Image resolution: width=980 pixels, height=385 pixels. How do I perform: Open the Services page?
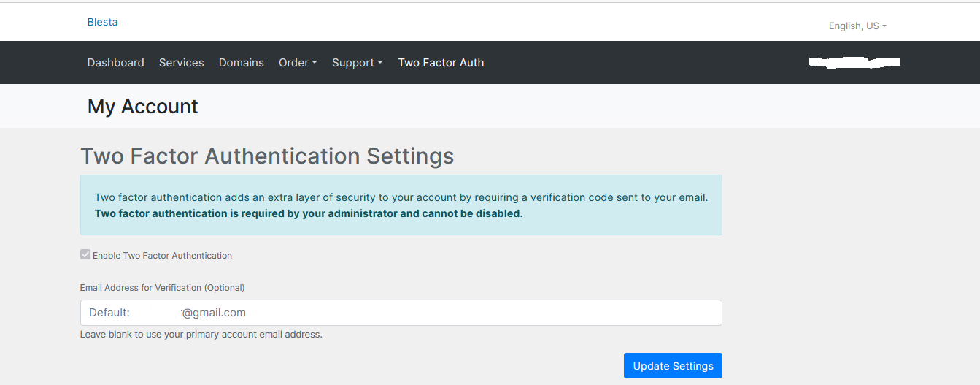pyautogui.click(x=181, y=63)
